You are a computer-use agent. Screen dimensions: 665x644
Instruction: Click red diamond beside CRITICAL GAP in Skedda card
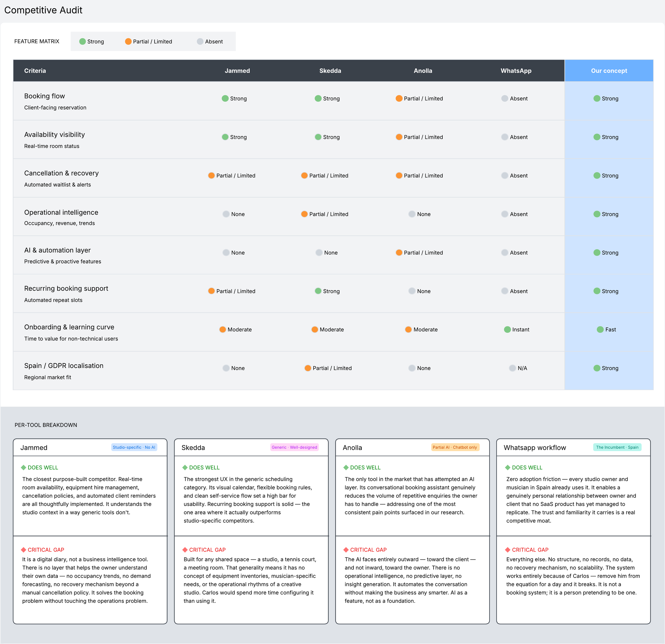point(185,550)
